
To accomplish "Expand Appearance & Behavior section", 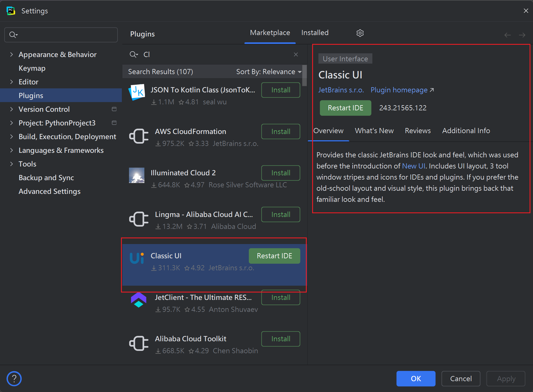I will click(12, 54).
